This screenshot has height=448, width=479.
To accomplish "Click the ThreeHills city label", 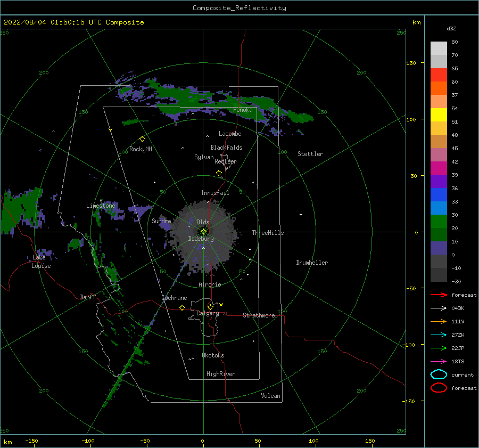I will click(268, 233).
